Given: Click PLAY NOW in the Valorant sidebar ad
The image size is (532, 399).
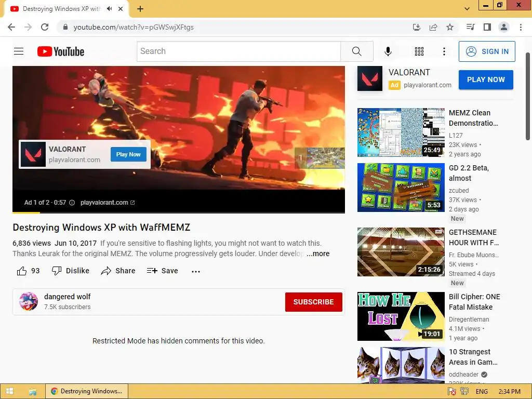Looking at the screenshot, I should click(486, 79).
